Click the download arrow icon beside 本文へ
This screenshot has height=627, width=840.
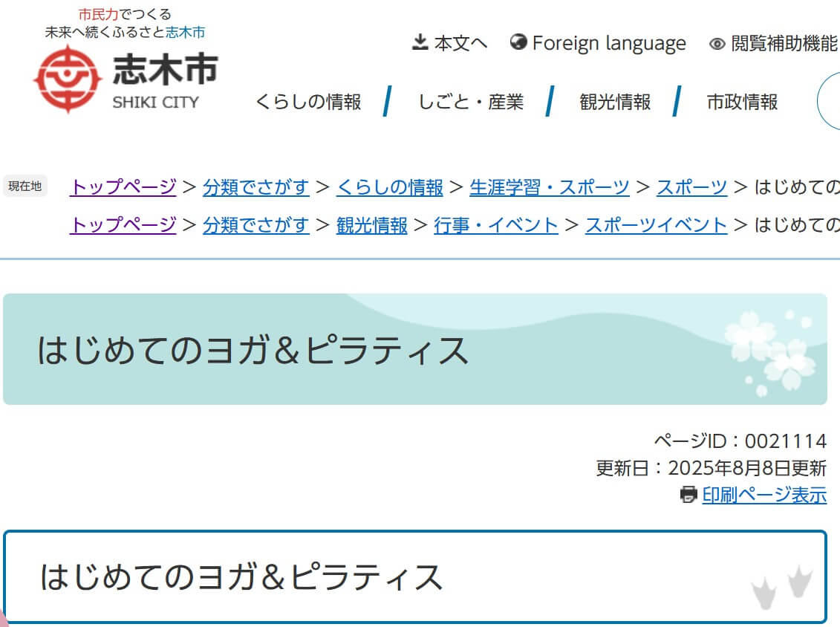point(420,42)
